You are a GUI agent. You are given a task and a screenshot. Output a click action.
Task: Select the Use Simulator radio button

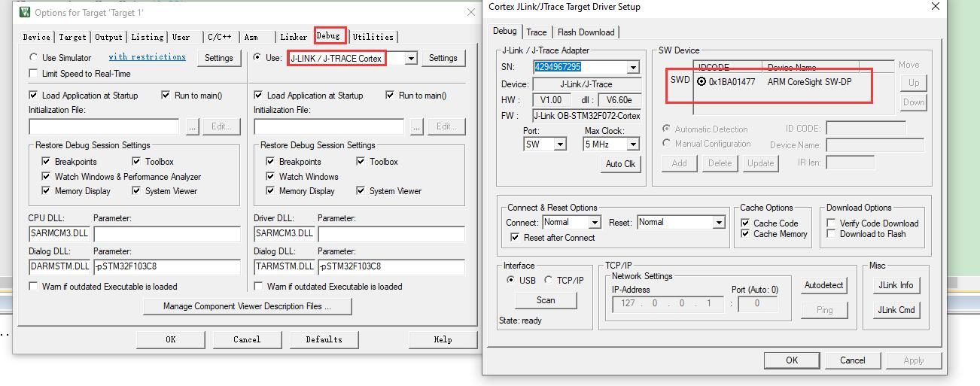[x=33, y=58]
